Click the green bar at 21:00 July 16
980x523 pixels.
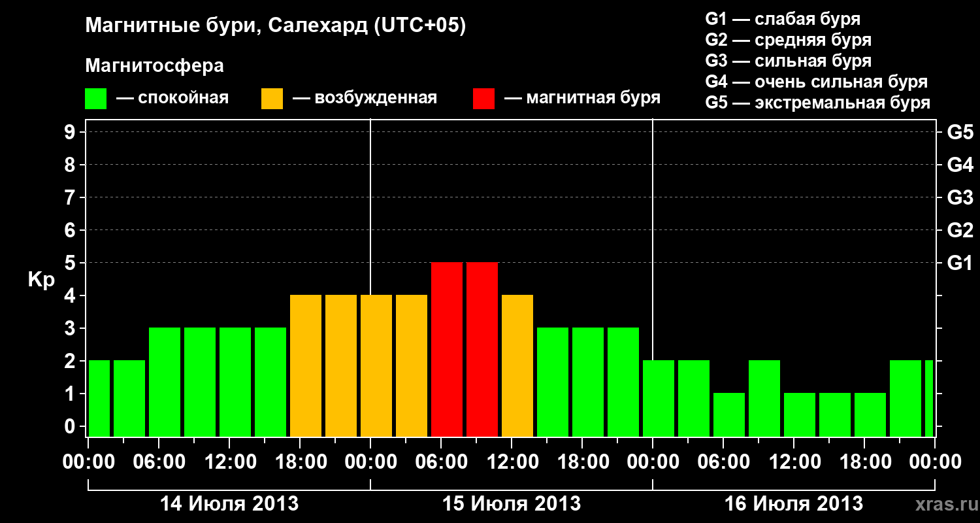click(906, 398)
